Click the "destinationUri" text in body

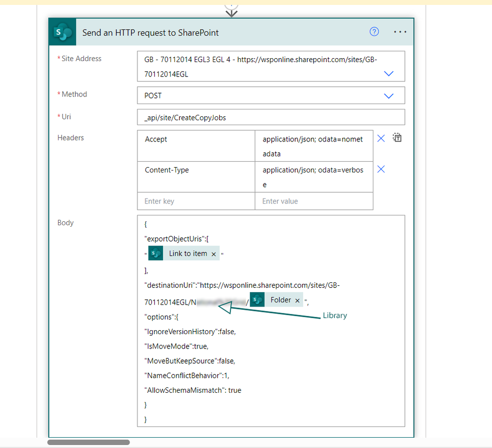click(170, 285)
